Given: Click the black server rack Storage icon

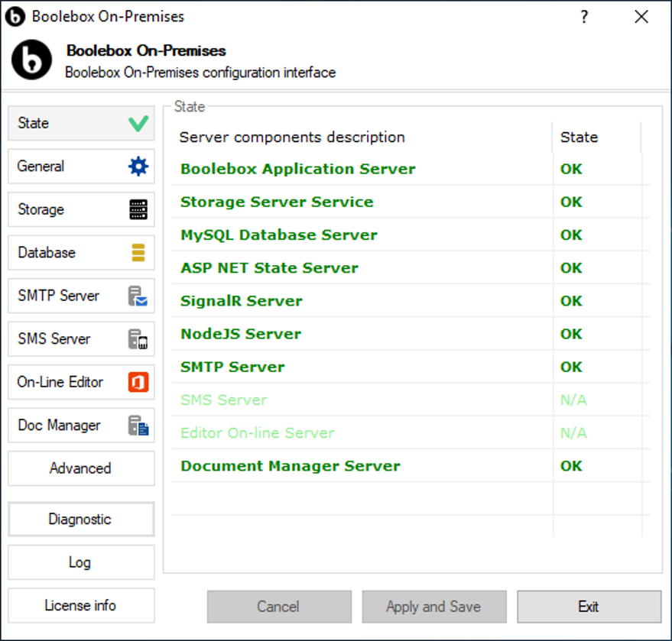Looking at the screenshot, I should [x=138, y=209].
